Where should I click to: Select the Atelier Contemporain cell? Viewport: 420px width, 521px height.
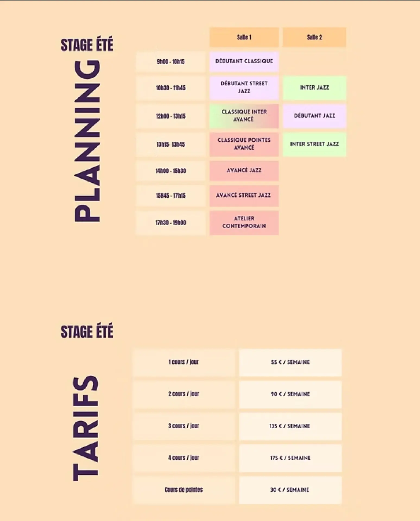[x=244, y=223]
